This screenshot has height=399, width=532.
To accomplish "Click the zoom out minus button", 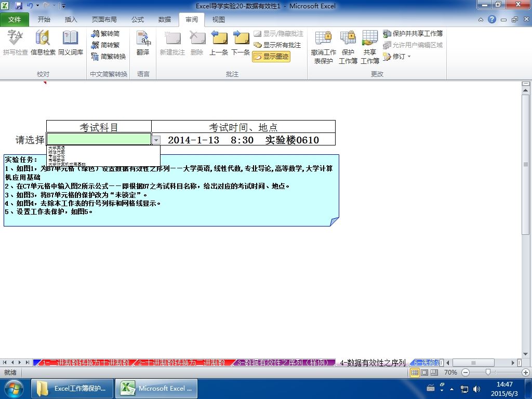I will point(465,372).
